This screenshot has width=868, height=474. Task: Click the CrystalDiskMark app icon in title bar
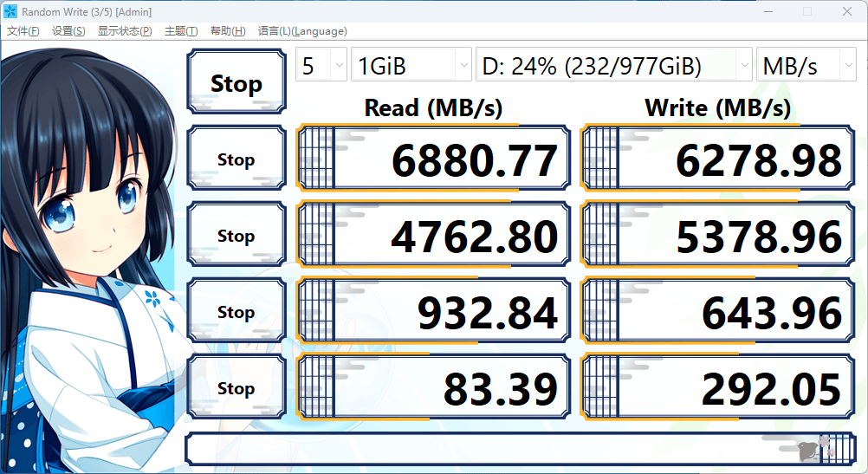(x=10, y=11)
